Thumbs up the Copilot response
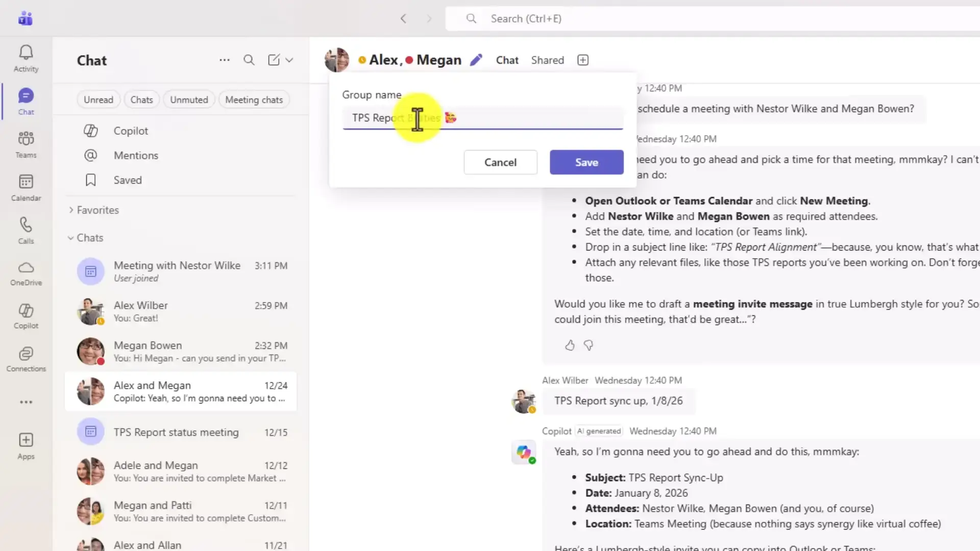 click(570, 345)
